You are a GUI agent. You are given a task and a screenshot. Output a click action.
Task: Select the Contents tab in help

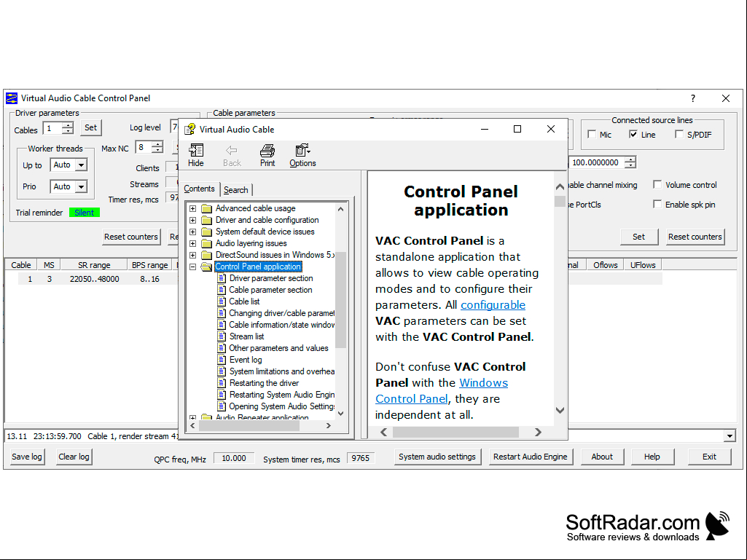(199, 189)
